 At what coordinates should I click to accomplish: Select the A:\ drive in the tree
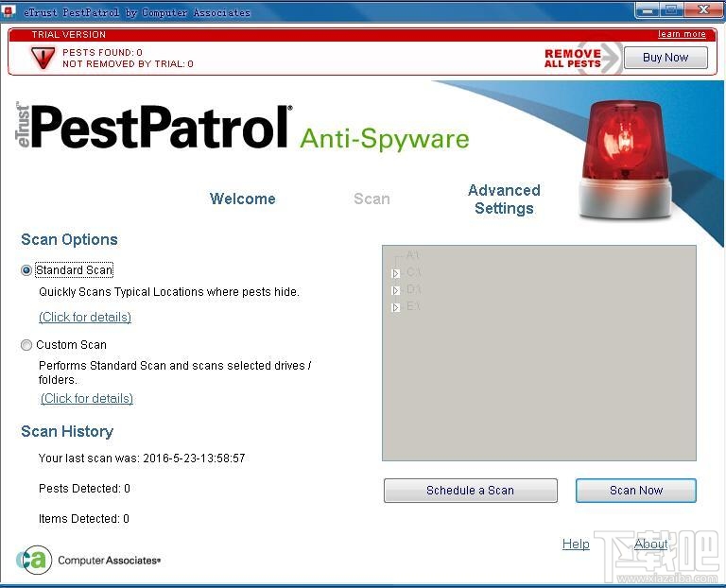pyautogui.click(x=413, y=254)
